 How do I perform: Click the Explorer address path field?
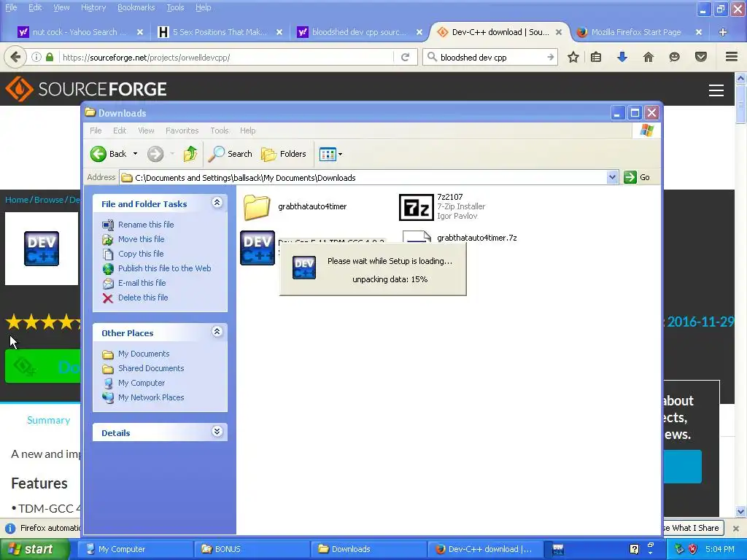(x=365, y=178)
